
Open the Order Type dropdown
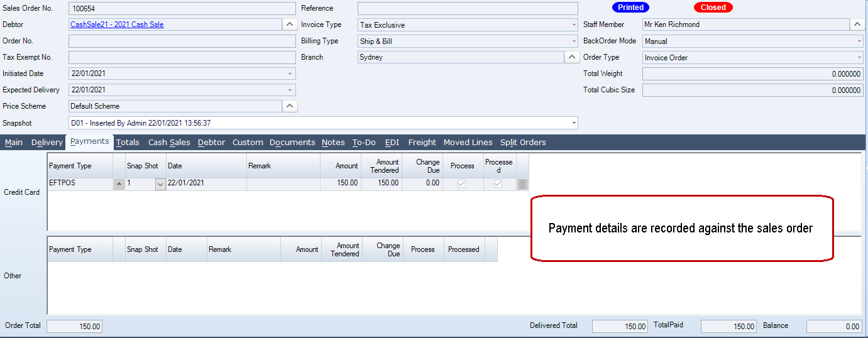click(x=859, y=58)
